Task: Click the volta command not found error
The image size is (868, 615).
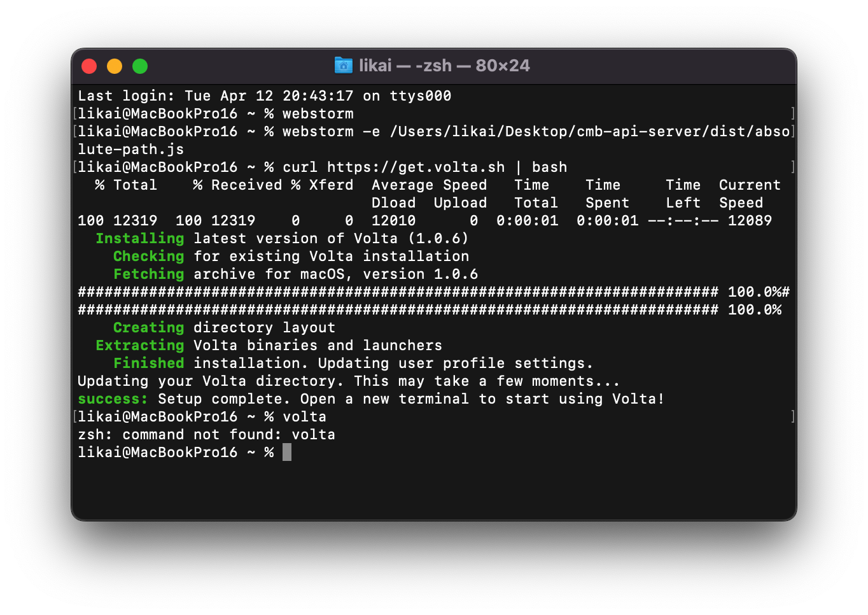Action: (x=206, y=434)
